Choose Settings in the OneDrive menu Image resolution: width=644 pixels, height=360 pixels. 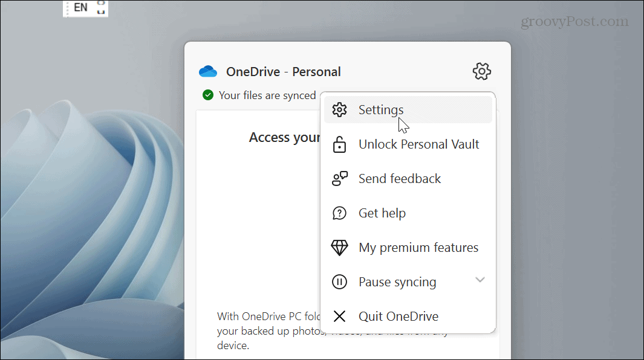[408, 109]
